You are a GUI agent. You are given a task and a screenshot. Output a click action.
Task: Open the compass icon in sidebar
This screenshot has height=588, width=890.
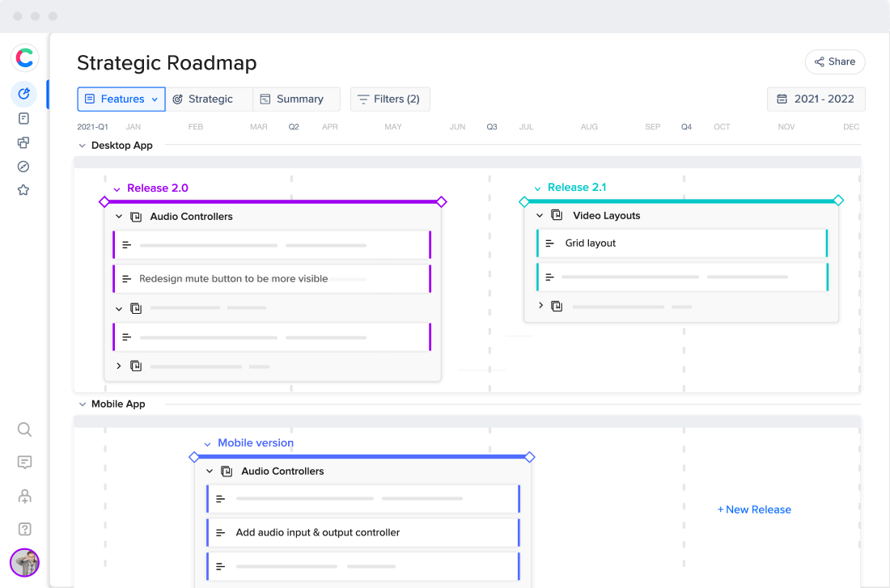click(x=23, y=167)
